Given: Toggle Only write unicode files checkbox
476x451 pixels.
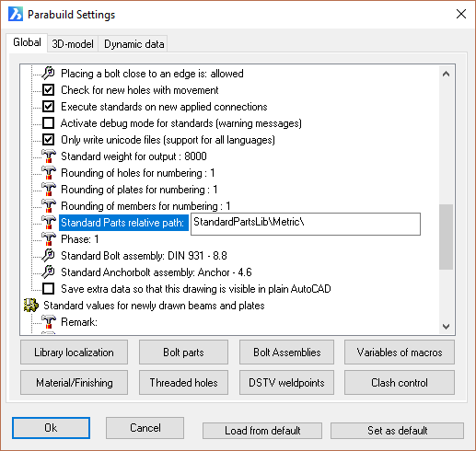Looking at the screenshot, I should pyautogui.click(x=48, y=140).
